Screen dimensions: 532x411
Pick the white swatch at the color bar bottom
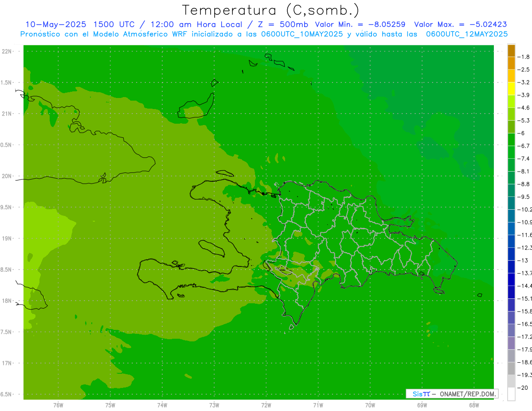(511, 394)
